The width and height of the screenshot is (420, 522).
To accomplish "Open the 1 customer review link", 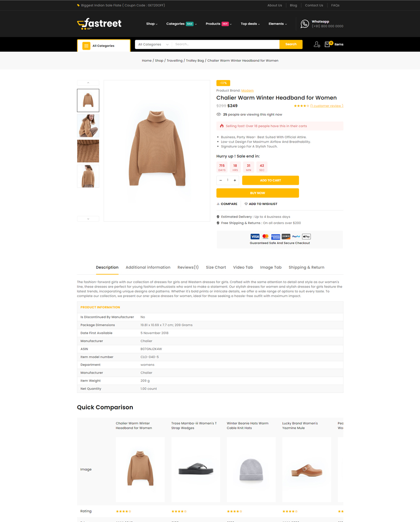I will tap(327, 106).
